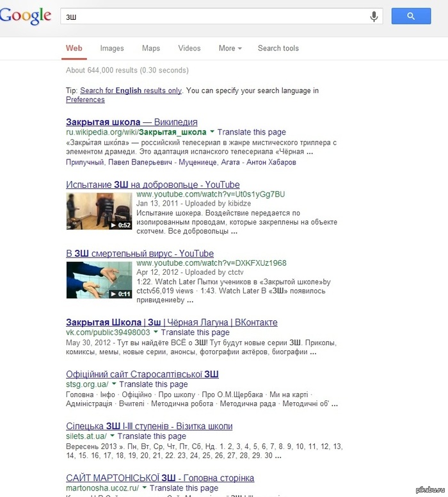Translate the martonosha.ucoz.ru result page
Image resolution: width=448 pixels, height=497 pixels.
[184, 488]
